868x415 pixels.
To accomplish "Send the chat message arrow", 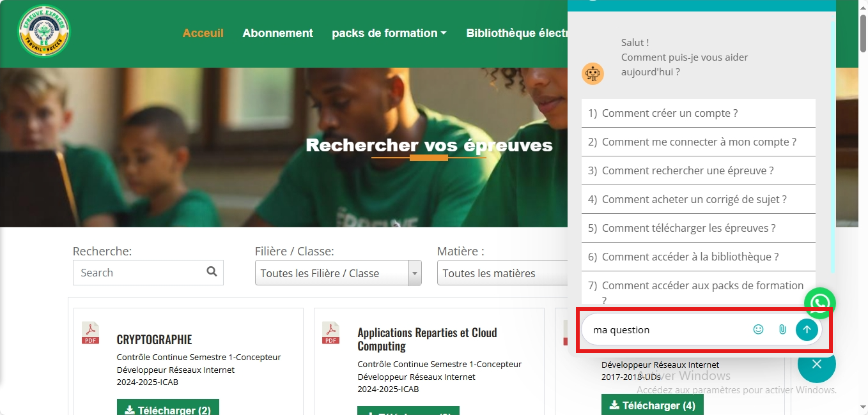I will 807,329.
